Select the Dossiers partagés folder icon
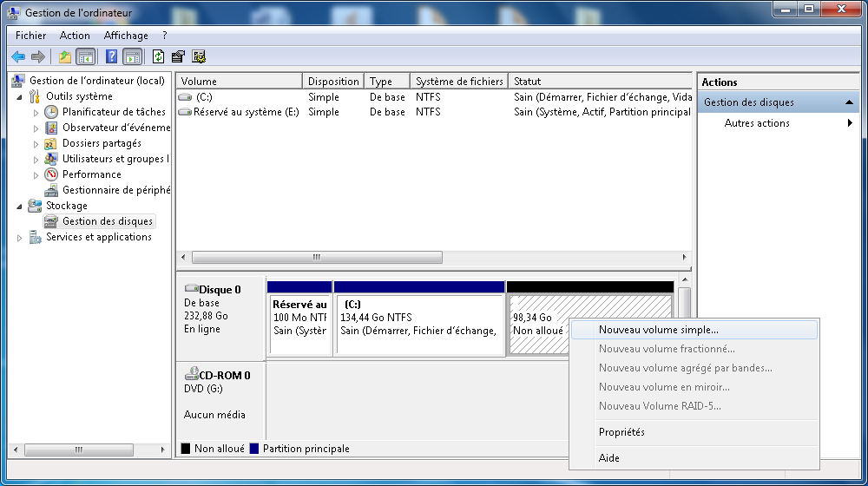The image size is (868, 486). click(50, 143)
